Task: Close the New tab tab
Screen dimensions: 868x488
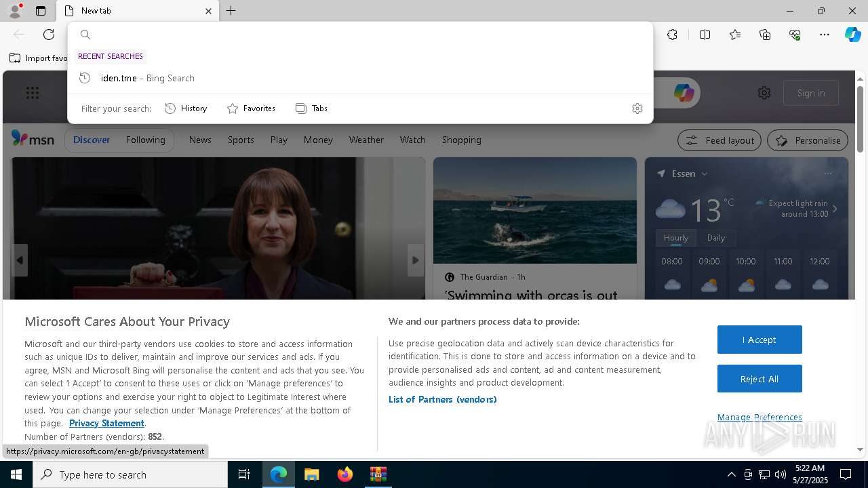Action: click(208, 11)
